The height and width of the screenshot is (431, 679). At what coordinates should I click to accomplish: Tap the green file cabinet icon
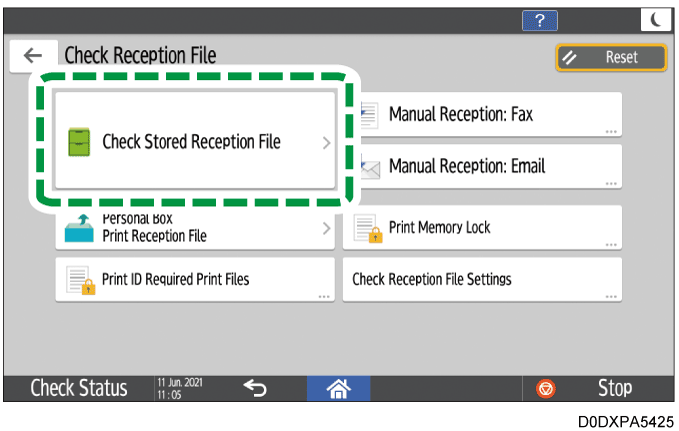[x=78, y=143]
